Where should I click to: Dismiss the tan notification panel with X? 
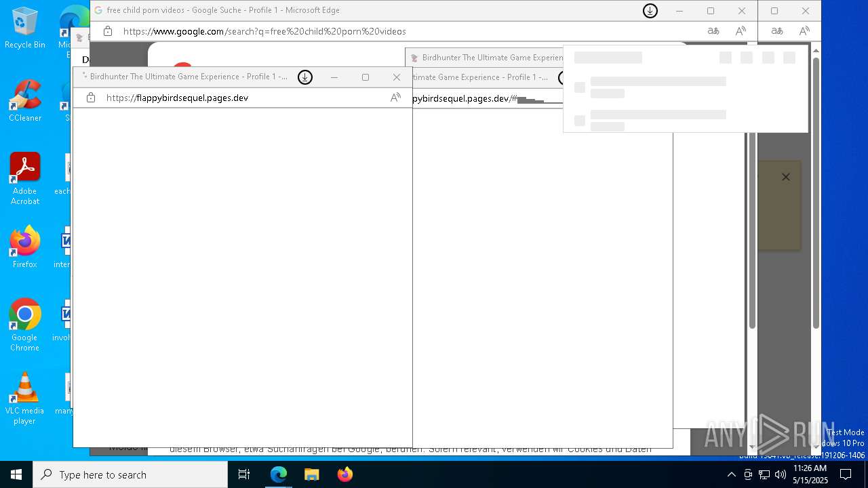(786, 177)
